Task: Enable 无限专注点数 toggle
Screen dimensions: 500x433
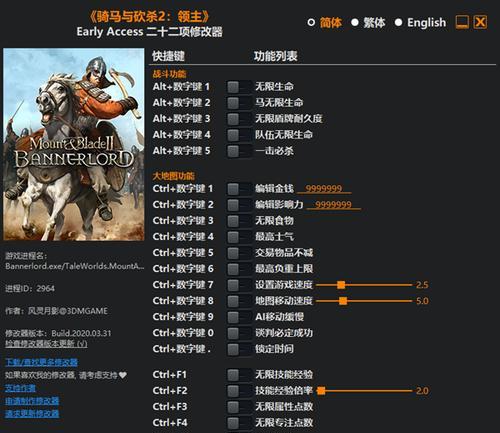Action: (239, 423)
